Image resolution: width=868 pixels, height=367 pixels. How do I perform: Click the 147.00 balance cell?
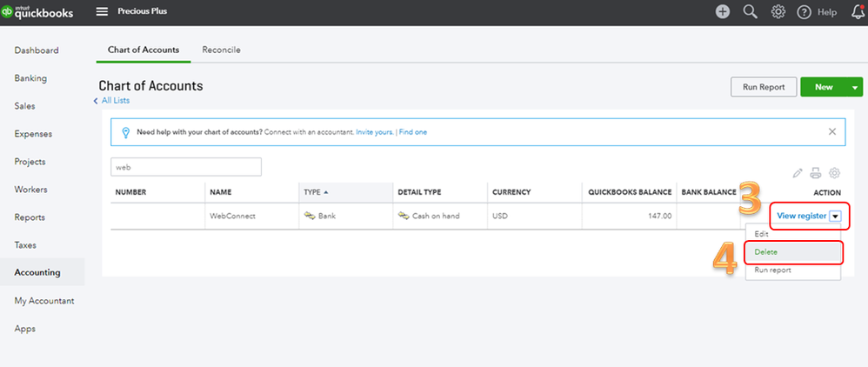point(660,216)
